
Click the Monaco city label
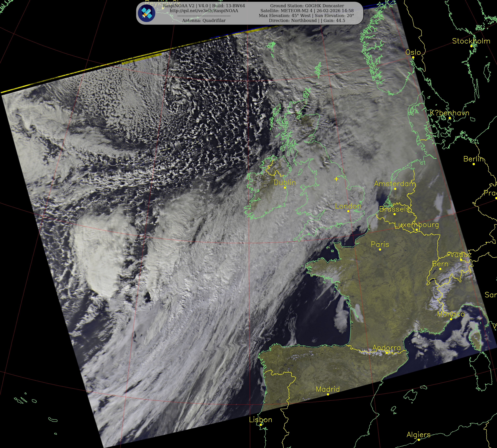(x=451, y=314)
